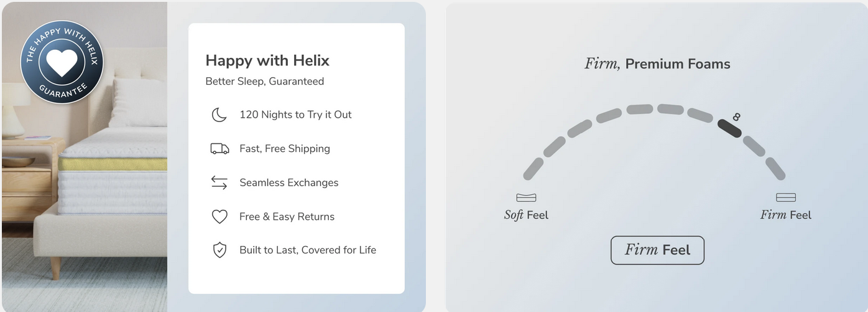Viewport: 868px width, 312px height.
Task: Click the Happy with Helix Guarantee badge
Action: (x=62, y=62)
